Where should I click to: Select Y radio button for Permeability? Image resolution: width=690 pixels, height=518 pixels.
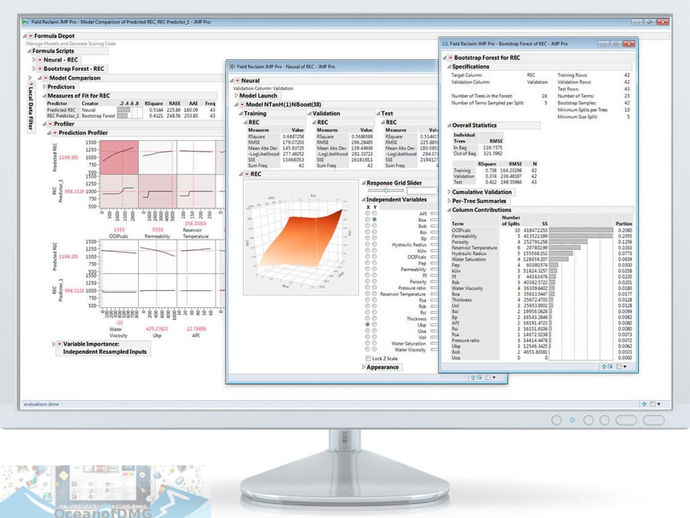click(374, 269)
